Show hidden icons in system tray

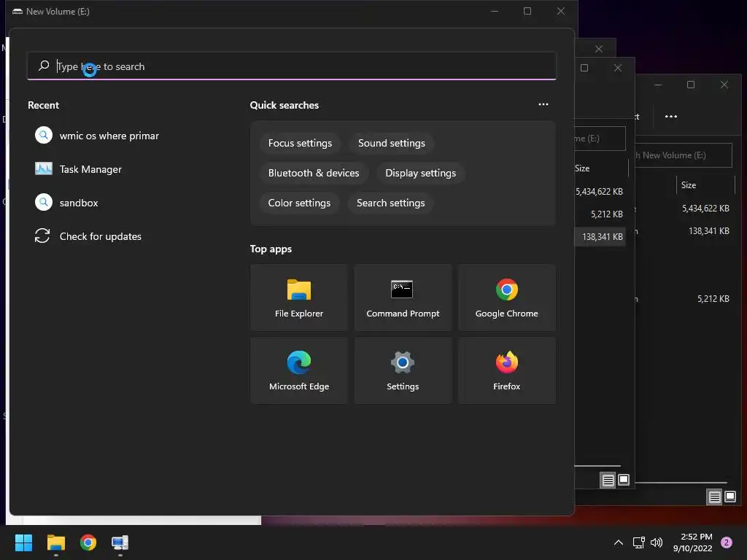click(x=619, y=542)
